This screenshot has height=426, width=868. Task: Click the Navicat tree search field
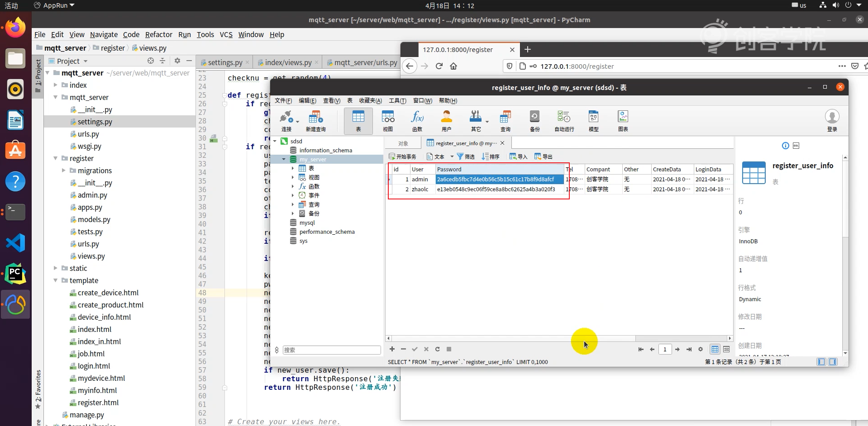click(x=332, y=350)
